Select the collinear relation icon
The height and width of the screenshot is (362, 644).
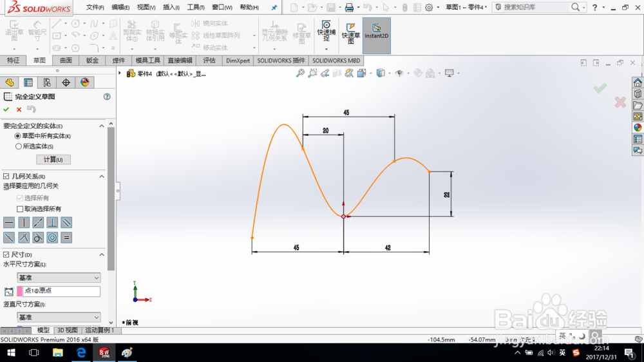pyautogui.click(x=38, y=223)
